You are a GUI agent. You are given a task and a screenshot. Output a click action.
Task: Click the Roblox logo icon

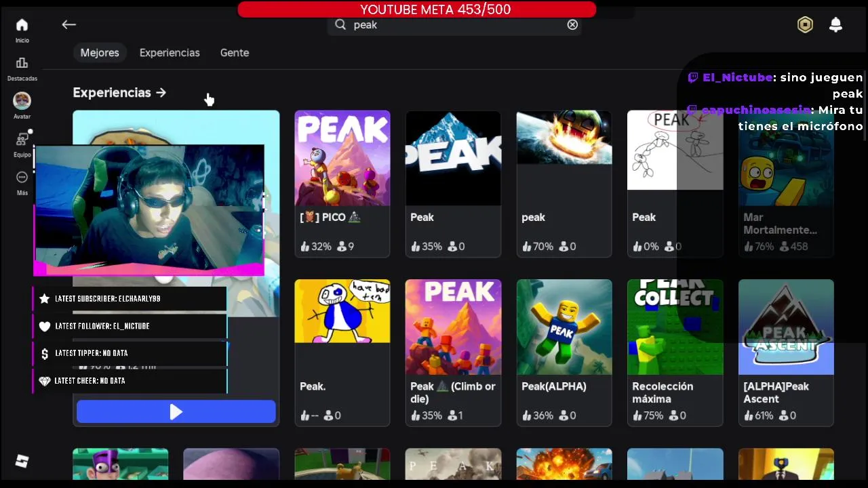click(22, 461)
